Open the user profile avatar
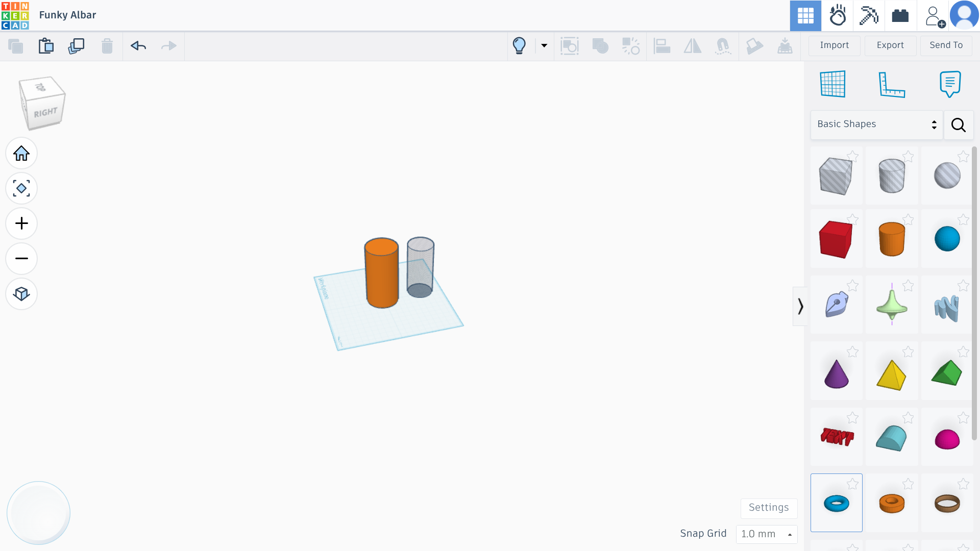Viewport: 980px width, 551px height. pos(964,16)
